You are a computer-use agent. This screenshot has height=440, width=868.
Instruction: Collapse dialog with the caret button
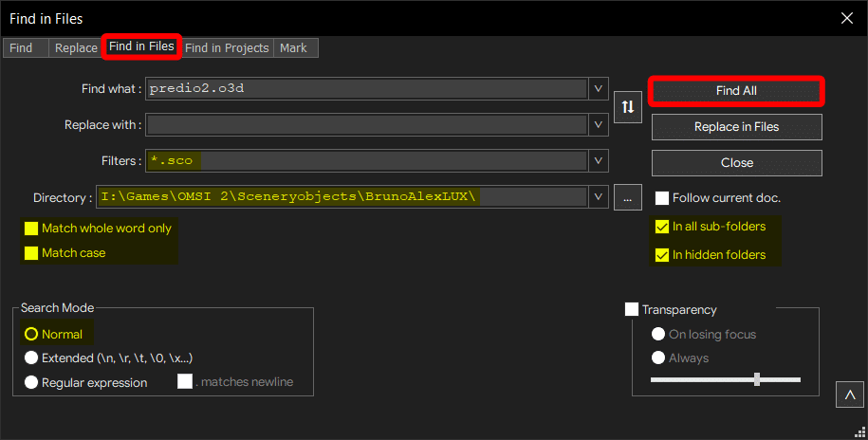click(x=850, y=394)
